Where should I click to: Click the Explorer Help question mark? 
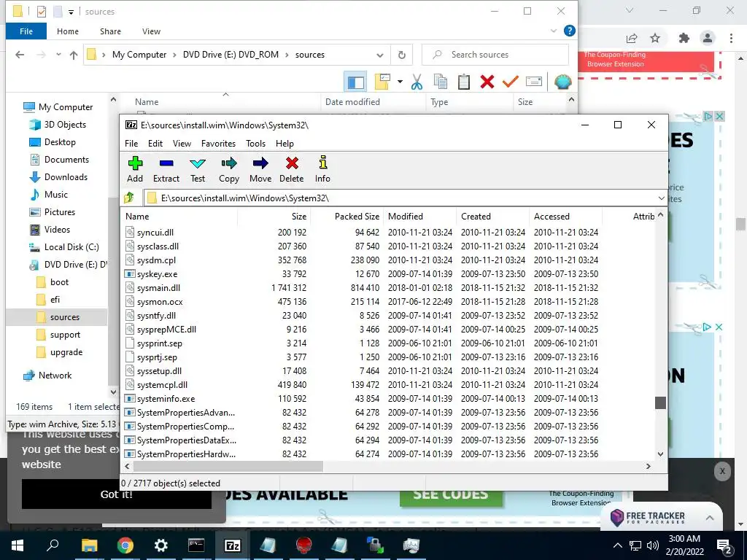click(569, 31)
